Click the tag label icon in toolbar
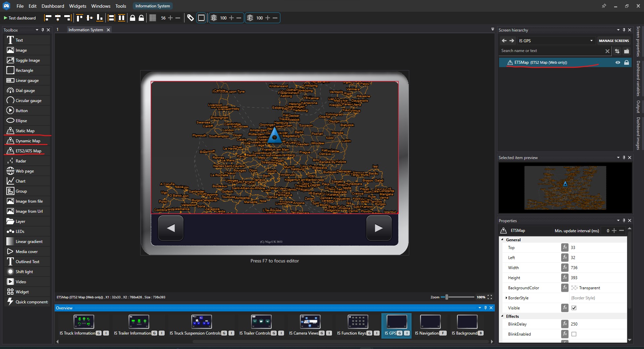Image resolution: width=644 pixels, height=349 pixels. coord(191,18)
